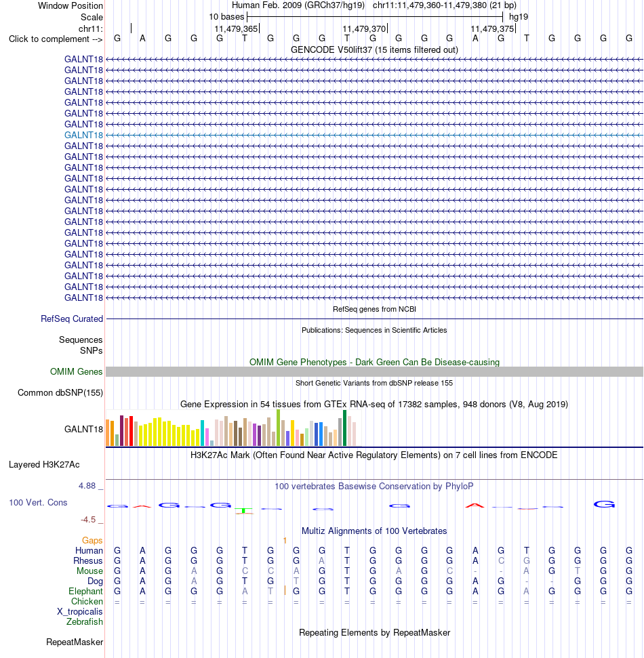
Task: Click the "10 bases" scale bar label
Action: [x=226, y=17]
